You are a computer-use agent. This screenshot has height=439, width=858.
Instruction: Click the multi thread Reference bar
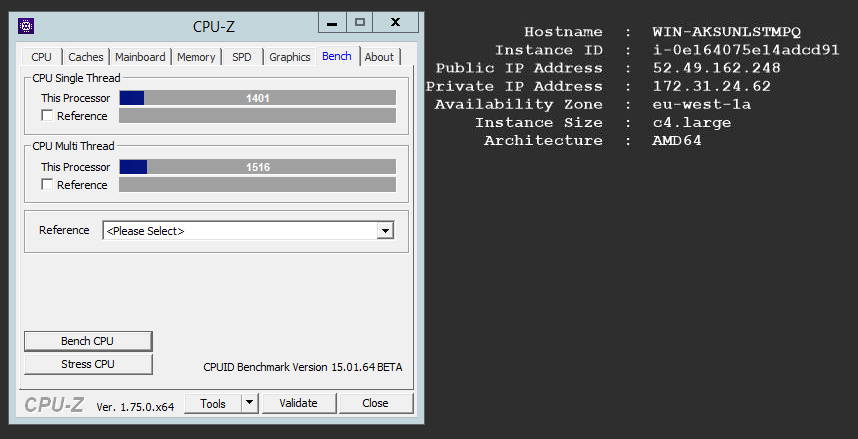258,184
